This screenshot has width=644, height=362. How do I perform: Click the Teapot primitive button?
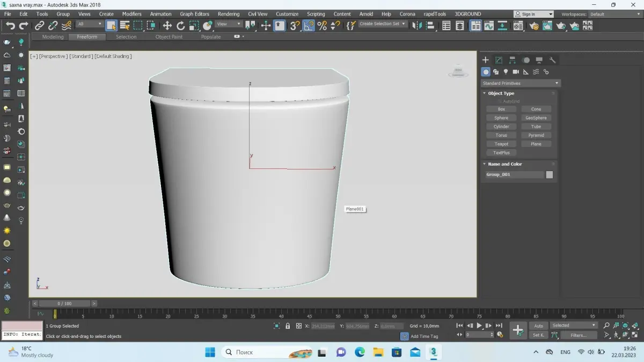(x=501, y=144)
